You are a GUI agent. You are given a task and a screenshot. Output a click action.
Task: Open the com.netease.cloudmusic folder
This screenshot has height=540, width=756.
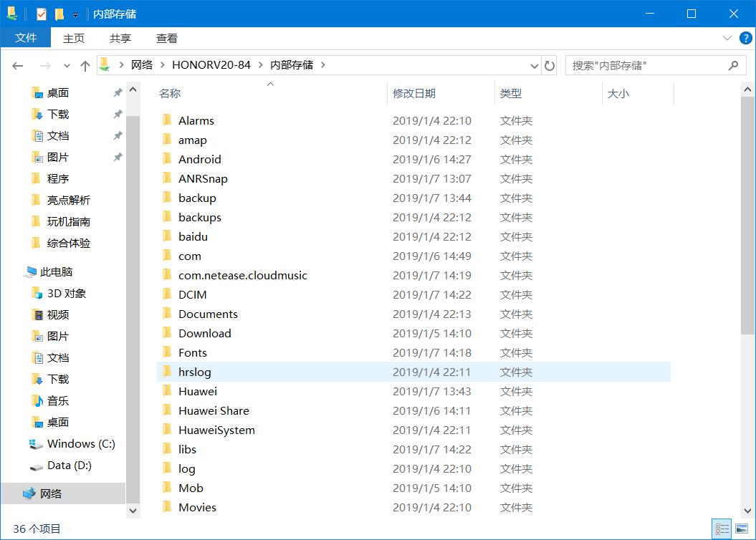[244, 275]
